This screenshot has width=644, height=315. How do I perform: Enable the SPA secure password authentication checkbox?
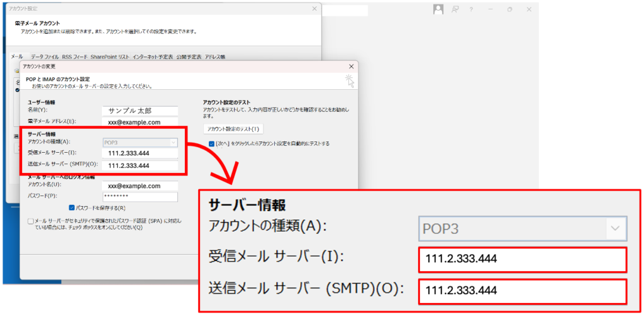click(31, 221)
